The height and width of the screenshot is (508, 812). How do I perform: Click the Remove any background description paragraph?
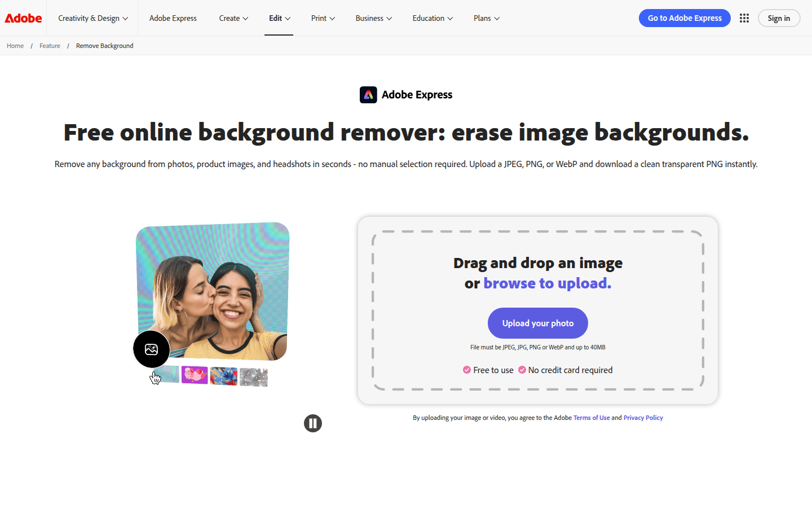[x=406, y=164]
